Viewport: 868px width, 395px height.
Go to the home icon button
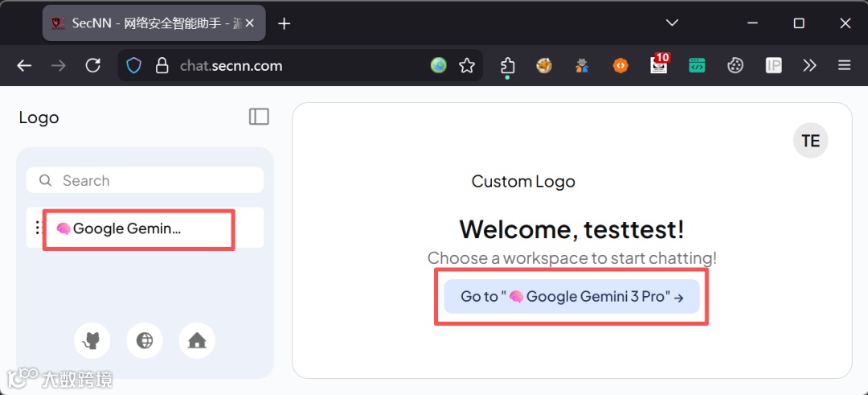197,340
